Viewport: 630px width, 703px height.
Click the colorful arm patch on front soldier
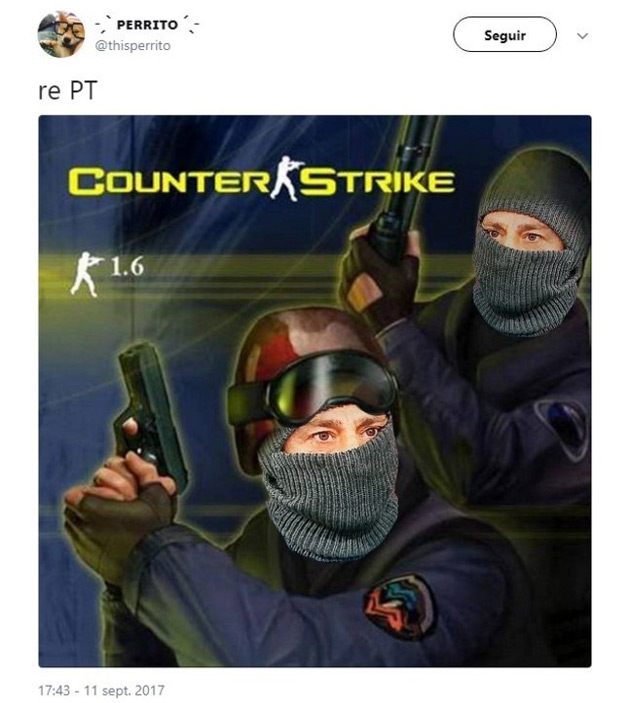click(399, 608)
